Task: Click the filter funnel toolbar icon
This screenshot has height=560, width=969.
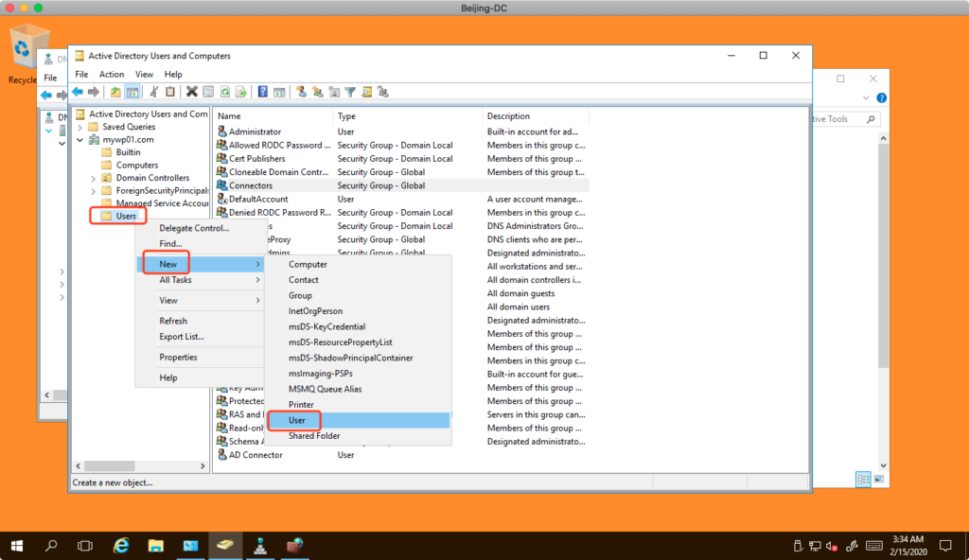Action: coord(350,92)
